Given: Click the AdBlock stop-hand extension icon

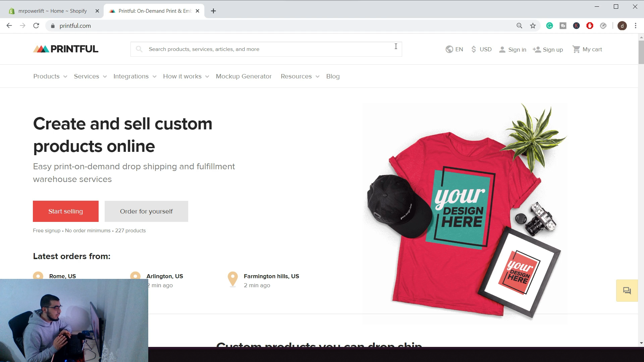Looking at the screenshot, I should (x=590, y=25).
